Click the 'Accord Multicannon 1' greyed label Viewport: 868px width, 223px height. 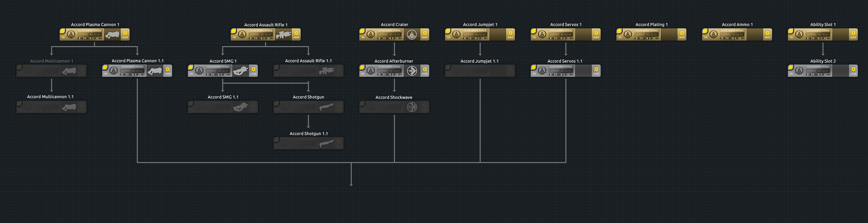(51, 61)
